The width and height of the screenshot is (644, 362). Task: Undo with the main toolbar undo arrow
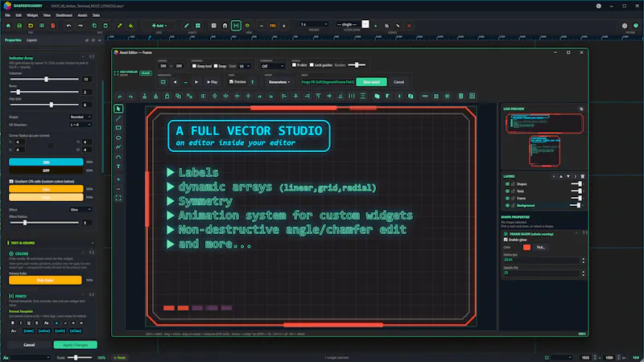68,26
